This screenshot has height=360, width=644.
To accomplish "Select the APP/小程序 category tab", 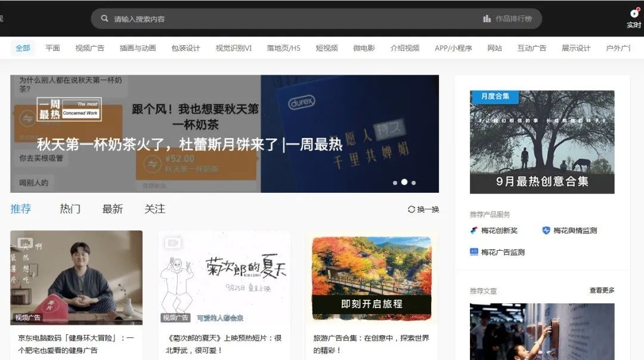I will [x=453, y=48].
